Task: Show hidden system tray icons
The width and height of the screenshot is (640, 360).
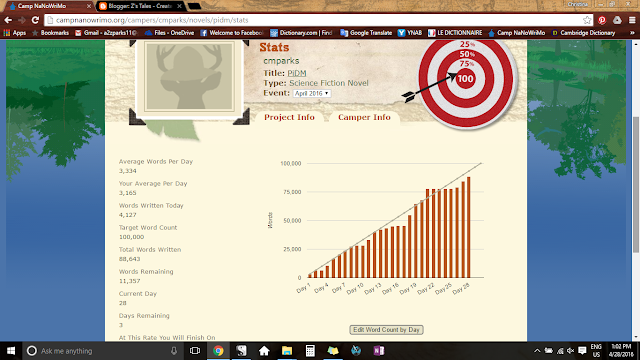Action: coord(537,351)
